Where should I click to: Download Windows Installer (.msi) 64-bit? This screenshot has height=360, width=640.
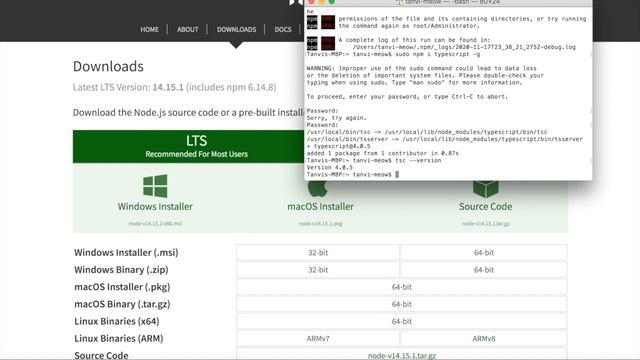(484, 253)
